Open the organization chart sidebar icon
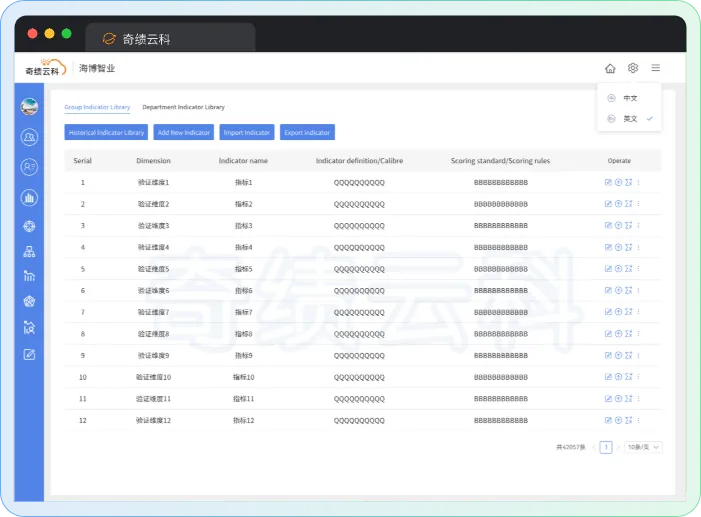Viewport: 701px width, 517px height. (29, 252)
